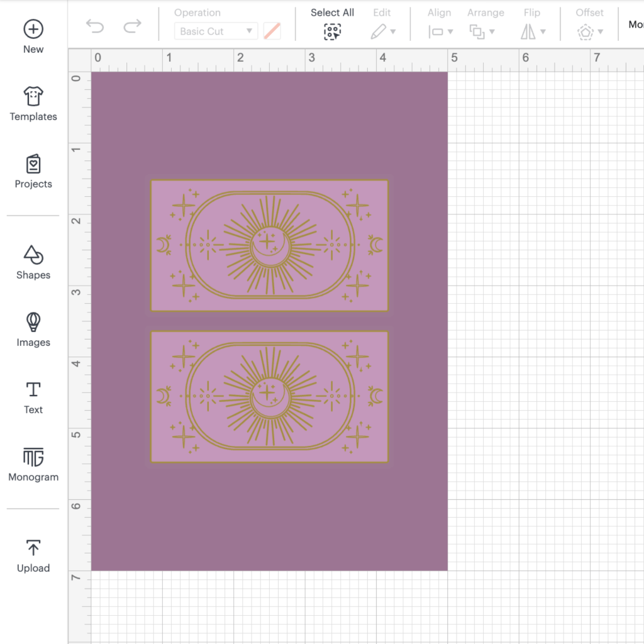The image size is (644, 644).
Task: Open the Flip options
Action: pos(532,31)
